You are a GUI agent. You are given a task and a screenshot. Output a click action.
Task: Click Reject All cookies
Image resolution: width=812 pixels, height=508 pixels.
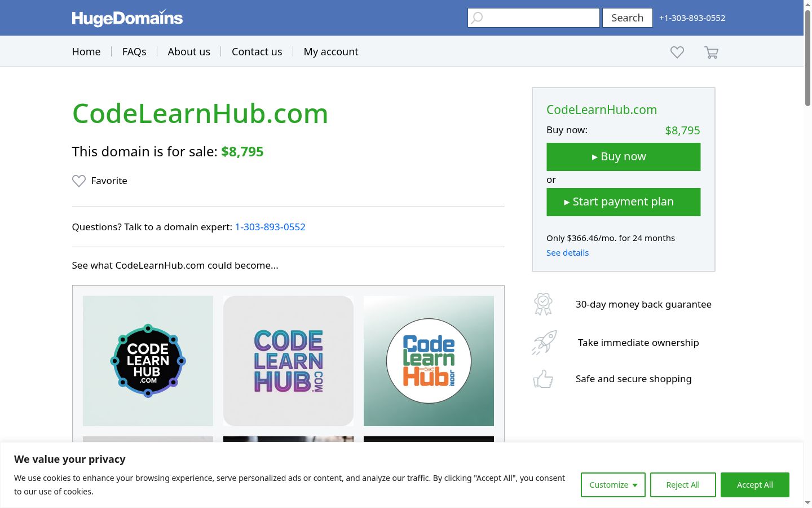click(x=683, y=485)
